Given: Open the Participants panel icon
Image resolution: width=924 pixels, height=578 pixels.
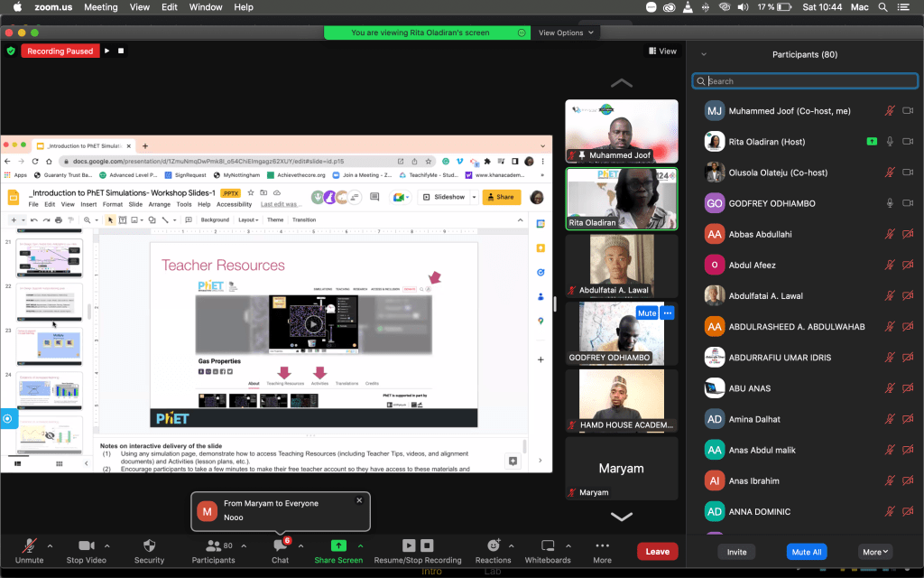Looking at the screenshot, I should [213, 546].
